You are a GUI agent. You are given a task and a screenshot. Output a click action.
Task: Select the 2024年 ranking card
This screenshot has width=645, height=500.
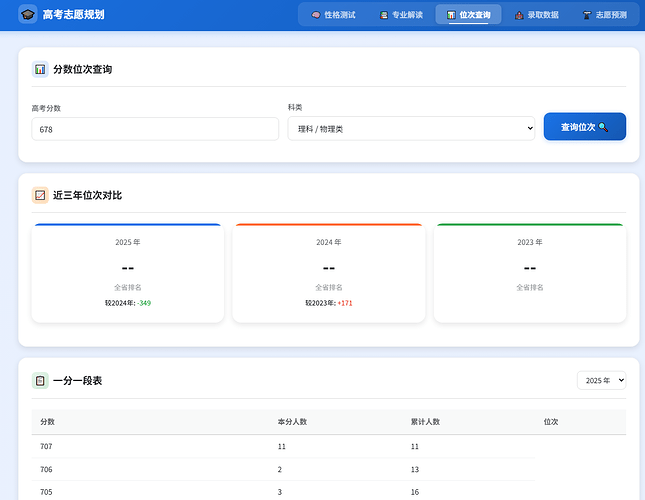click(x=329, y=273)
